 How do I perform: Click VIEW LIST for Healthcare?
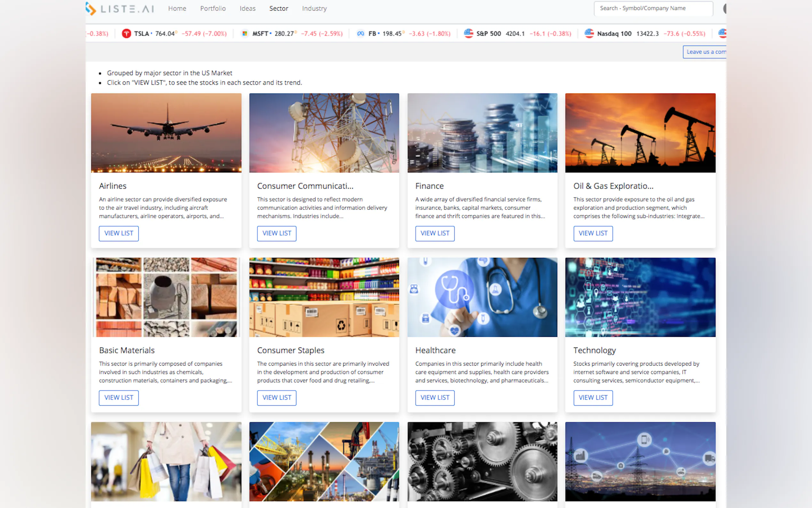pos(435,397)
